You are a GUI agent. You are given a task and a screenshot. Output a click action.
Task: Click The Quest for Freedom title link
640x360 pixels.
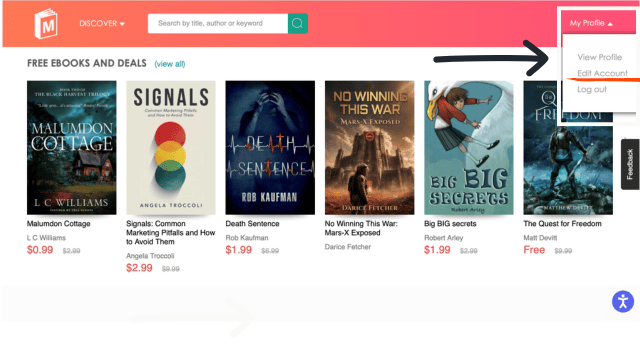click(562, 224)
